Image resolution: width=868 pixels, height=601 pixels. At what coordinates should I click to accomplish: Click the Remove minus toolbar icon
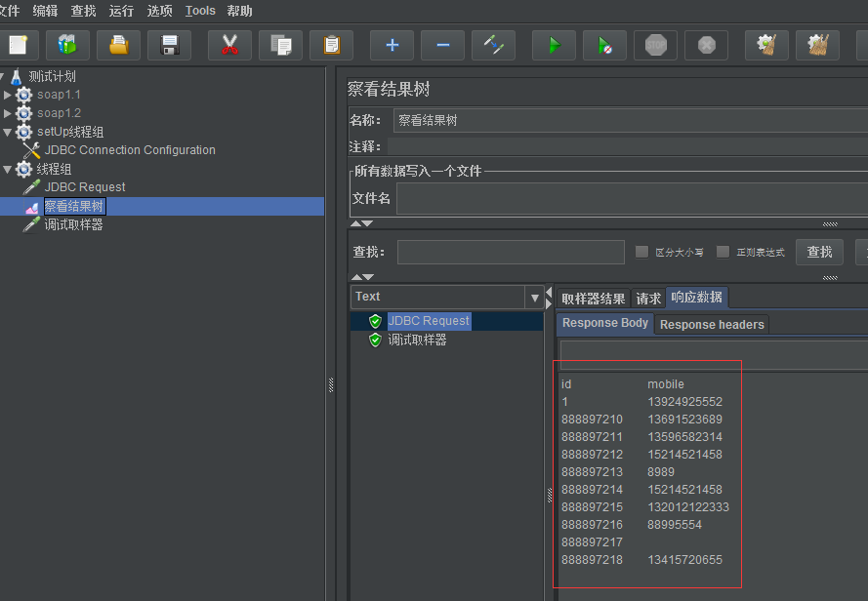pos(442,45)
